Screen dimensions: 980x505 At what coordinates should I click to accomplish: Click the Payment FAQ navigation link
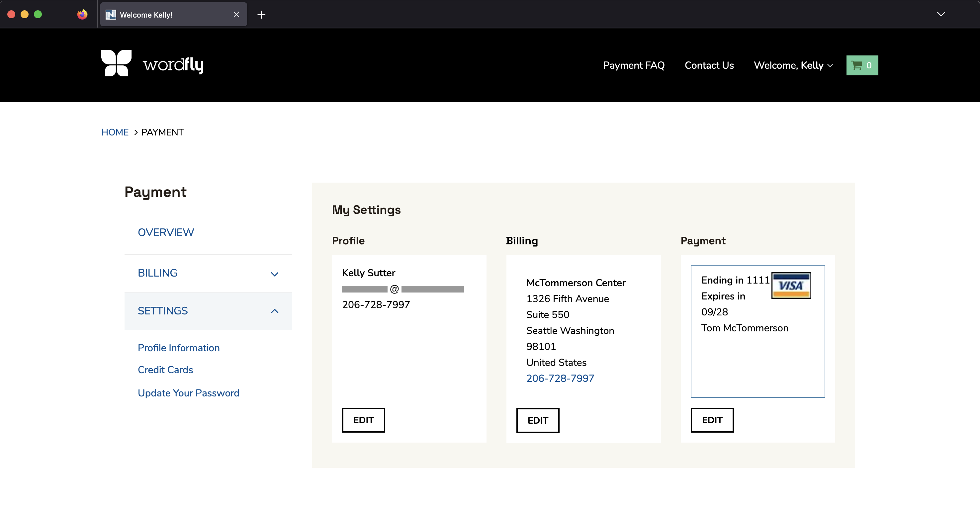pos(634,64)
